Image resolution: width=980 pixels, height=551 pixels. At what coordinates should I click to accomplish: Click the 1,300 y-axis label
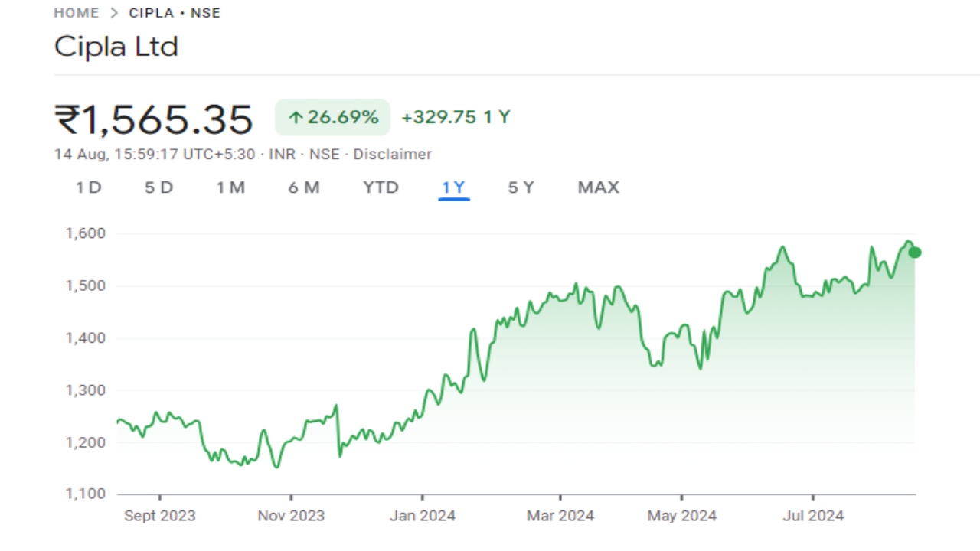point(84,390)
